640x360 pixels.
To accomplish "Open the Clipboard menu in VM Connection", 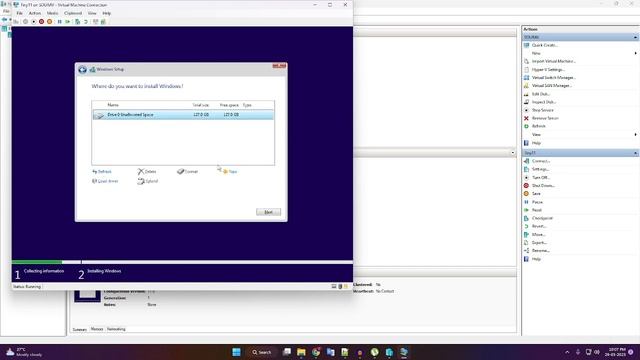I will (73, 13).
